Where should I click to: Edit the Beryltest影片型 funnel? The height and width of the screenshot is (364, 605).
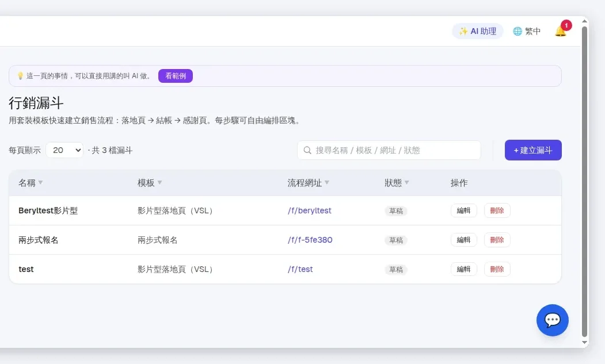[x=464, y=210]
